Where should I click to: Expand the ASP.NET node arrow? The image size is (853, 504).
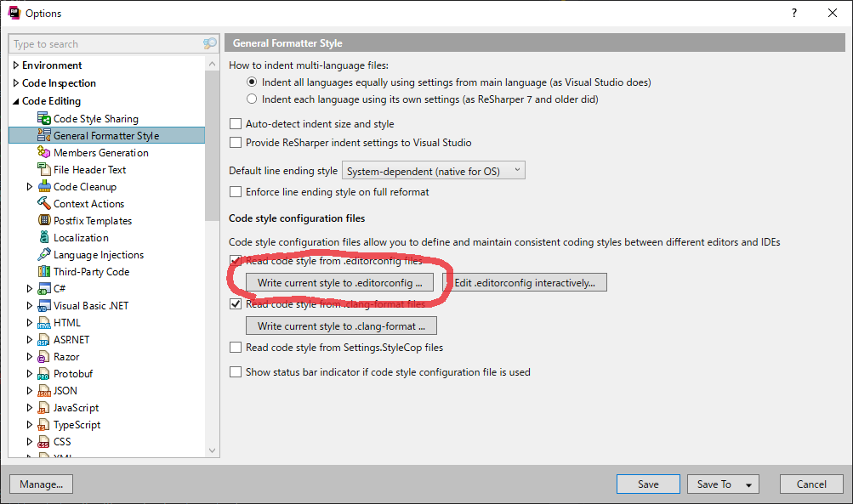pyautogui.click(x=30, y=340)
